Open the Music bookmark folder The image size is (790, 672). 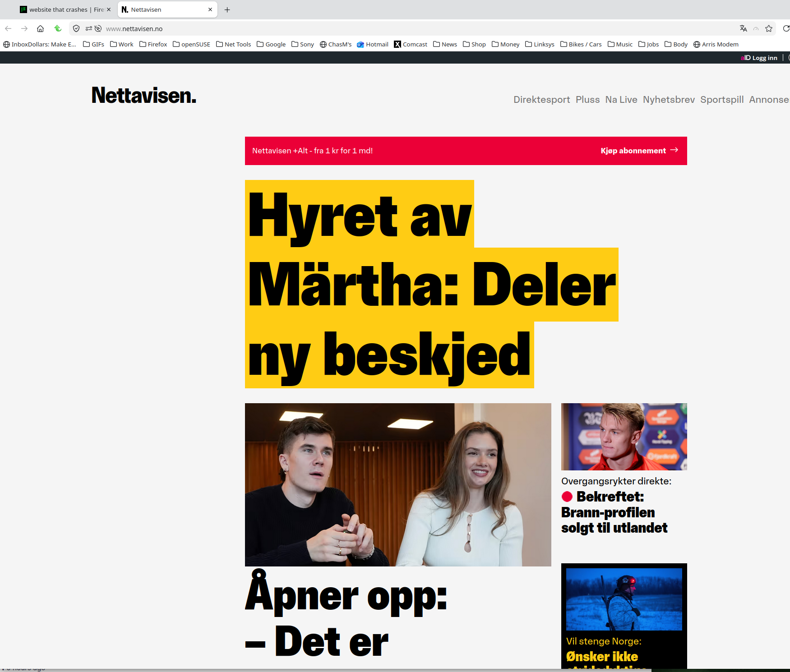coord(620,44)
